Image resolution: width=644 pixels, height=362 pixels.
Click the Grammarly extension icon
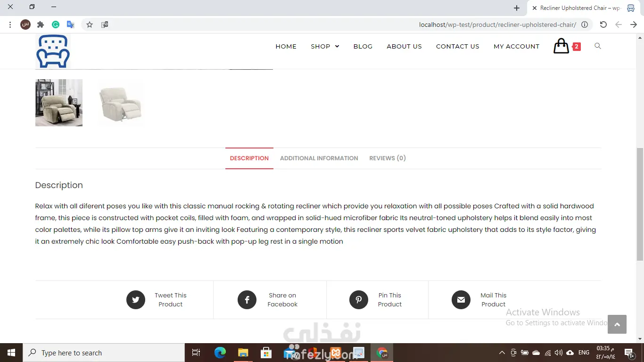click(56, 25)
